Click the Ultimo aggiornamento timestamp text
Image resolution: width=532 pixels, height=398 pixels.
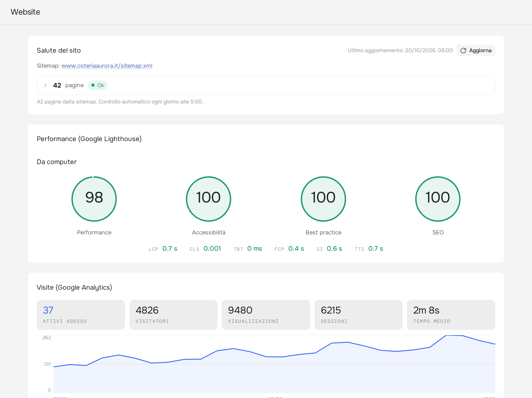tap(400, 50)
